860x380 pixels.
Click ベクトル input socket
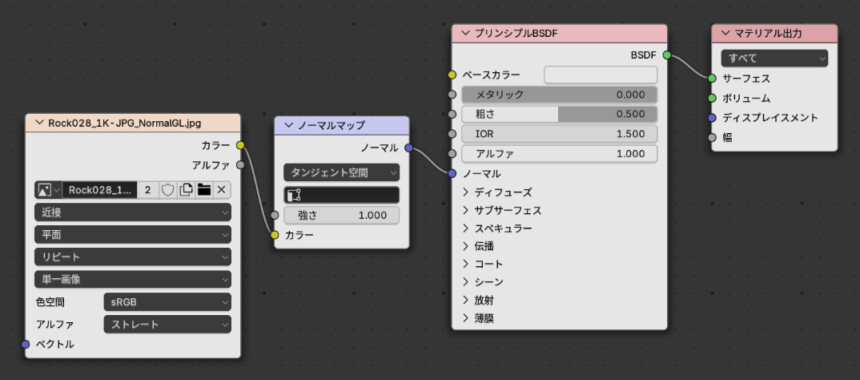(25, 344)
